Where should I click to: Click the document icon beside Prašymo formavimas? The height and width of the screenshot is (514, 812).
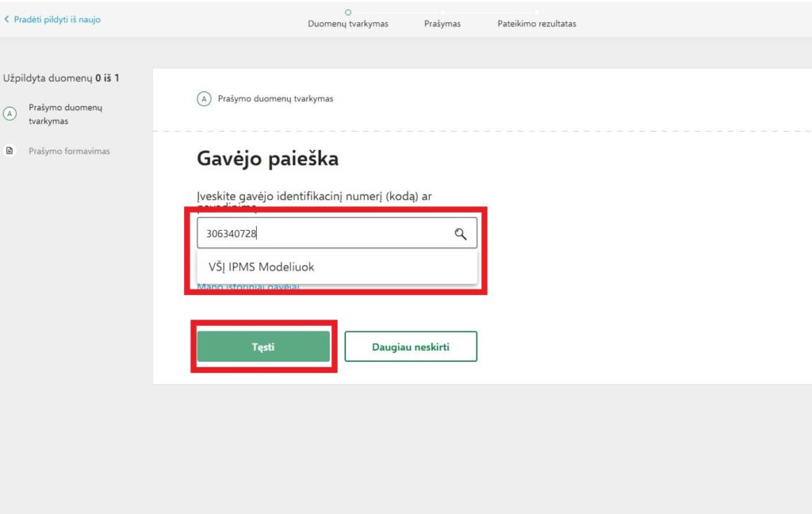click(10, 151)
